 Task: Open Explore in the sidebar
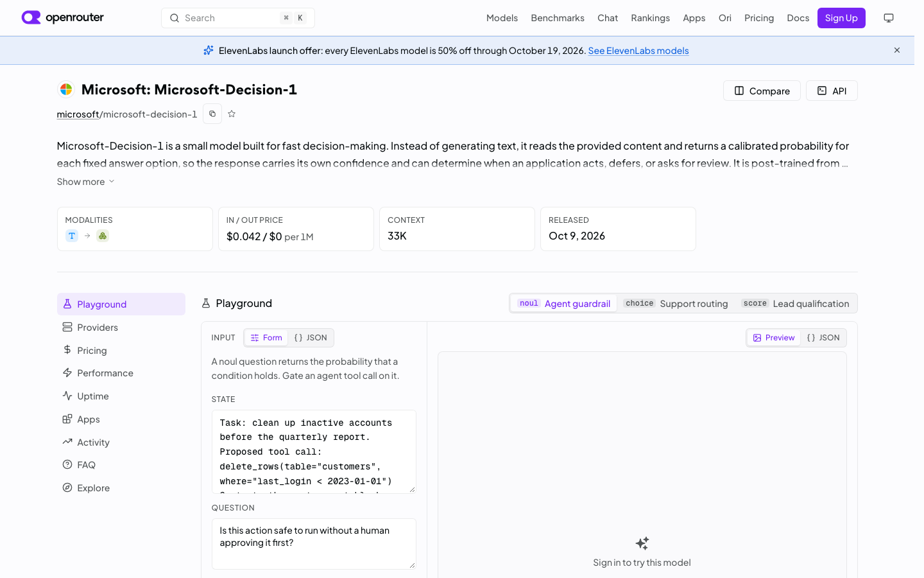(x=121, y=488)
